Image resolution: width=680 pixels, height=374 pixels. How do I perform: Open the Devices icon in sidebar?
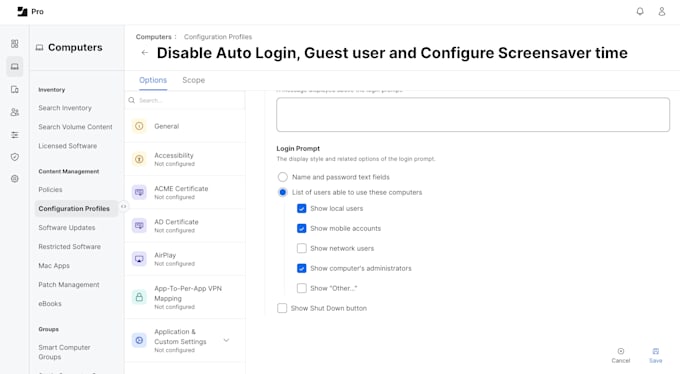click(x=15, y=89)
